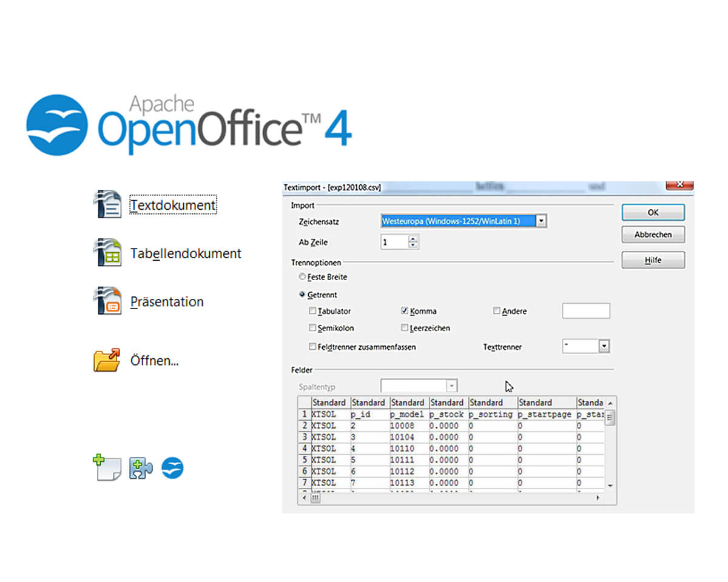
Task: Select the Standard header above p_sorting column
Action: [492, 403]
